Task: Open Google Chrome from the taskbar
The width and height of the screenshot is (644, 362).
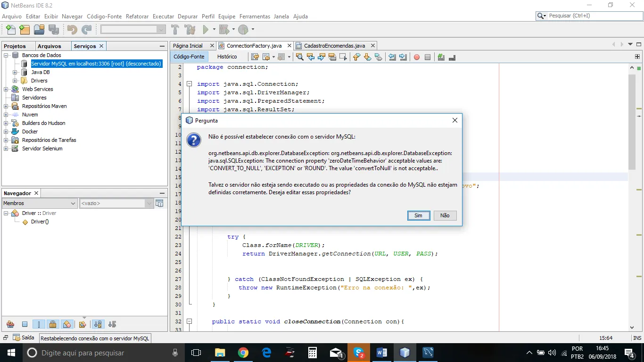Action: click(x=243, y=353)
